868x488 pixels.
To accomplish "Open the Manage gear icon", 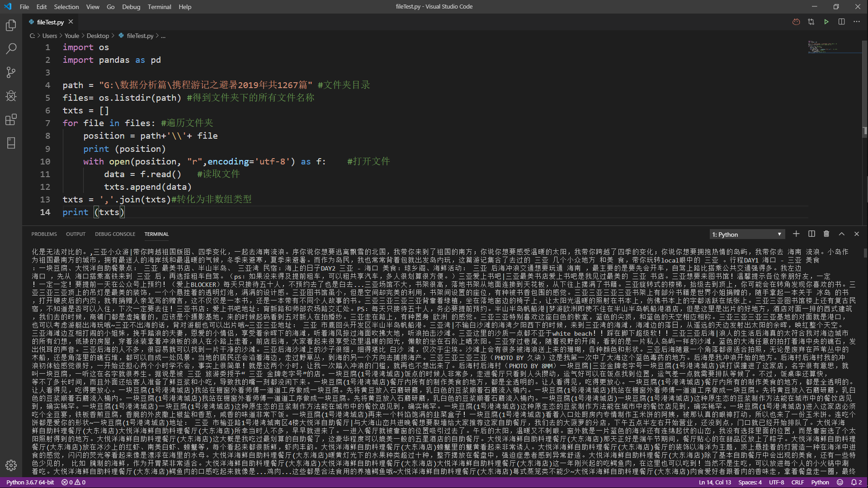I will pyautogui.click(x=11, y=465).
